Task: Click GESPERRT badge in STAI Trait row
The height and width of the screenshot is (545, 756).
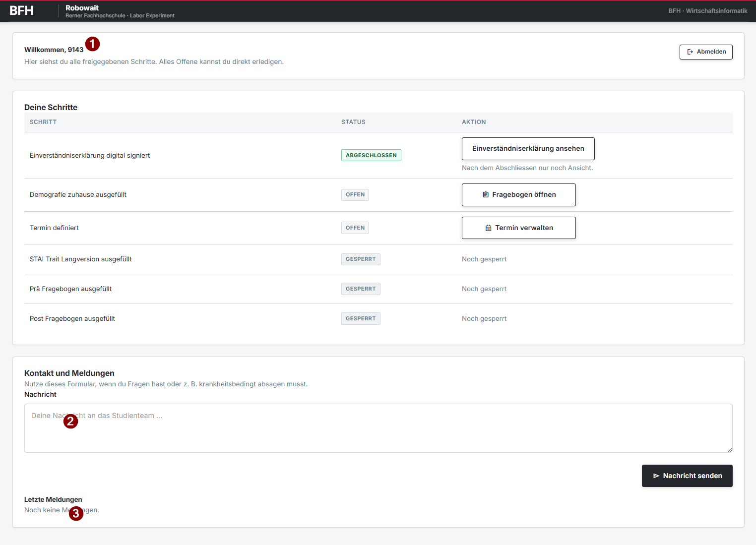Action: point(361,259)
